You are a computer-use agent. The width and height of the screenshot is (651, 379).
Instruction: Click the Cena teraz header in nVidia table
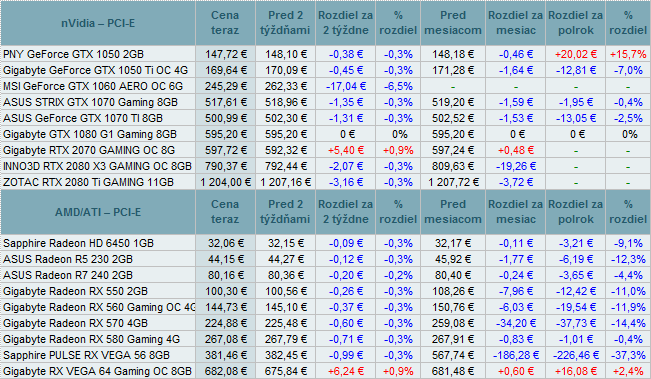[225, 23]
